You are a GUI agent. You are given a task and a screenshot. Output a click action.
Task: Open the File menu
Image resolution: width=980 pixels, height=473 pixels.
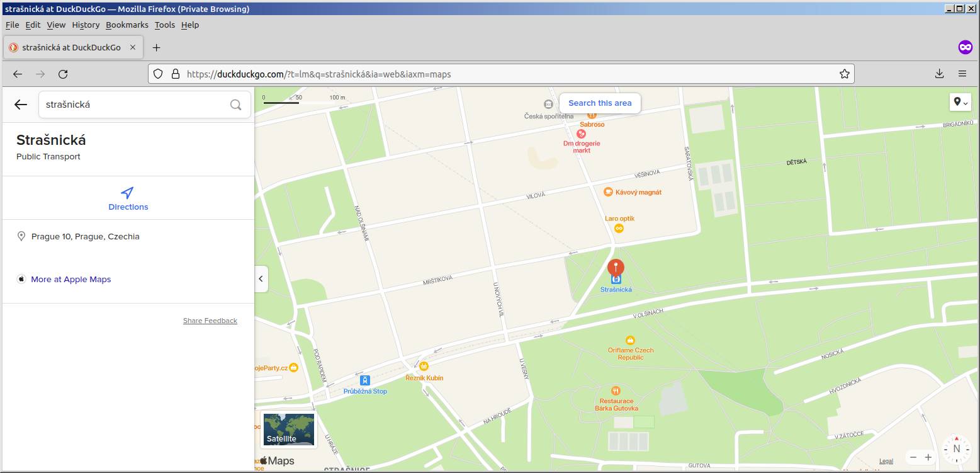point(12,25)
